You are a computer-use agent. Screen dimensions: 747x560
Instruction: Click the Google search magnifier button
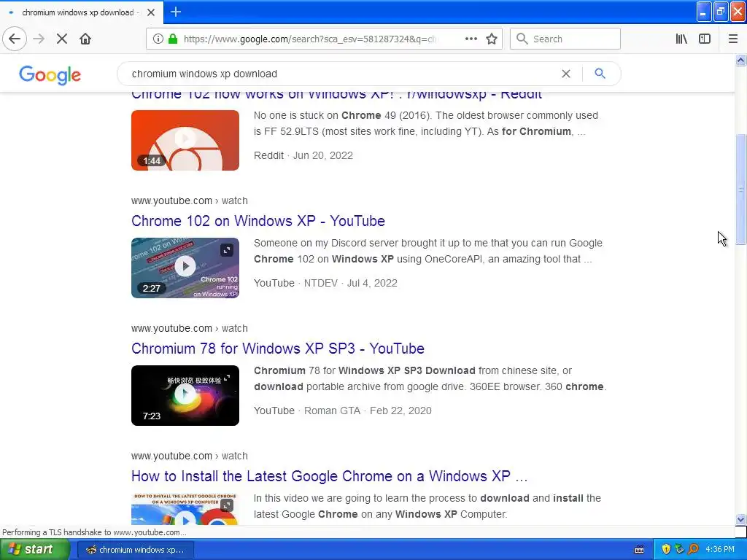coord(600,74)
